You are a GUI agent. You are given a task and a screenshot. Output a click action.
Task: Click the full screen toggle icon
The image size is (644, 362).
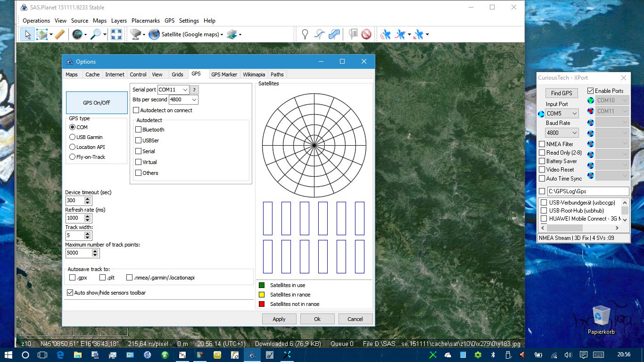pos(116,34)
